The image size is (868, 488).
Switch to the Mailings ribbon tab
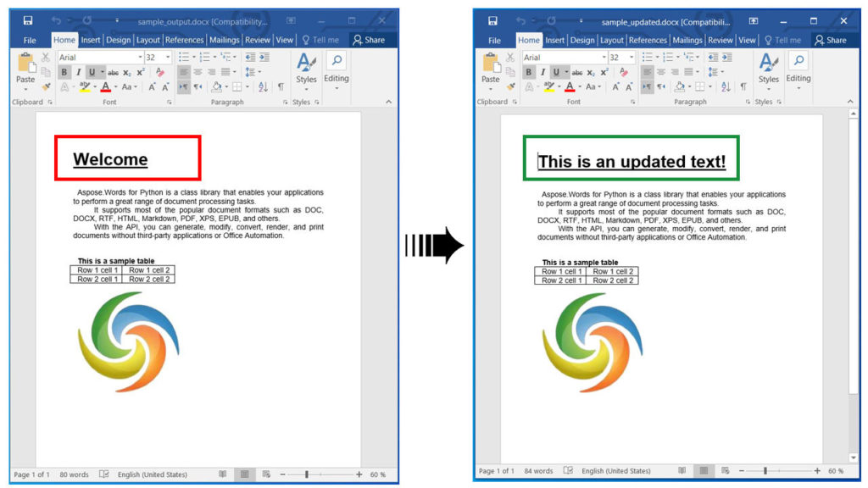225,40
